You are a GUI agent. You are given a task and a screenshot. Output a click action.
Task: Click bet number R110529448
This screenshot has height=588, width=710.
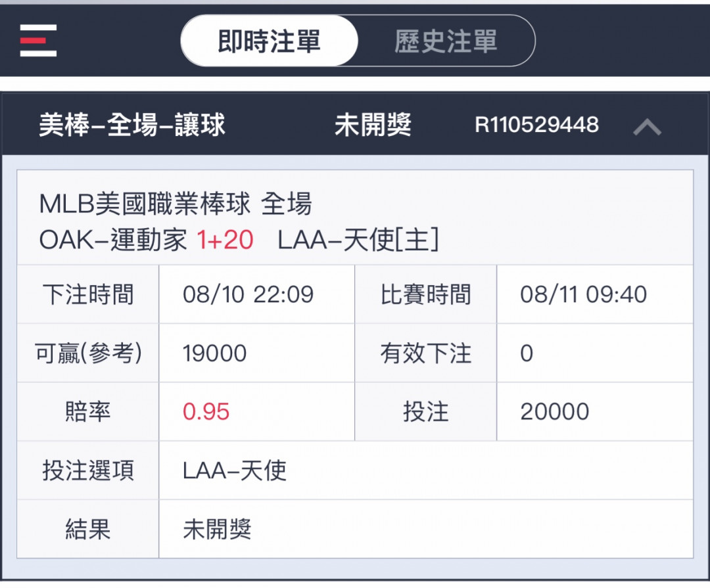536,125
